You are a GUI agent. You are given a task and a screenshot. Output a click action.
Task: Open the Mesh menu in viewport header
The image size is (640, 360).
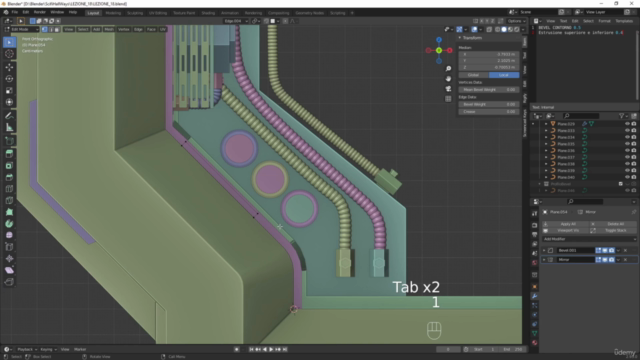[x=109, y=29]
